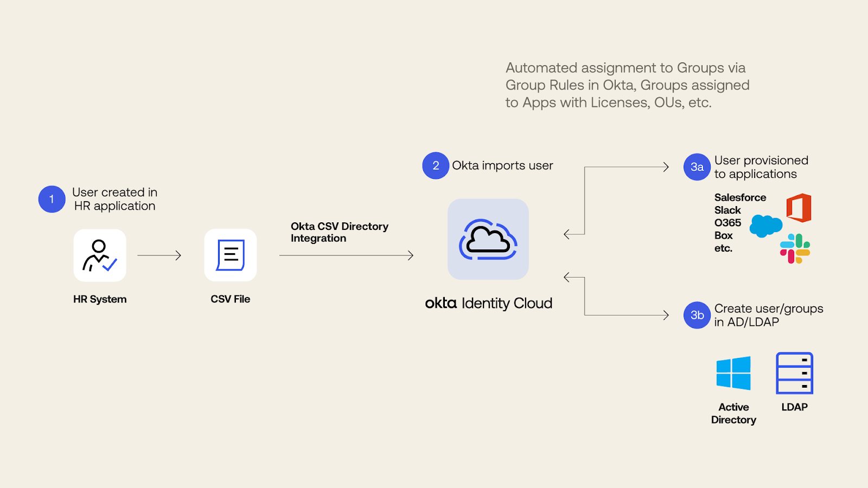Click the HR System person icon
The width and height of the screenshot is (868, 488).
pyautogui.click(x=100, y=255)
